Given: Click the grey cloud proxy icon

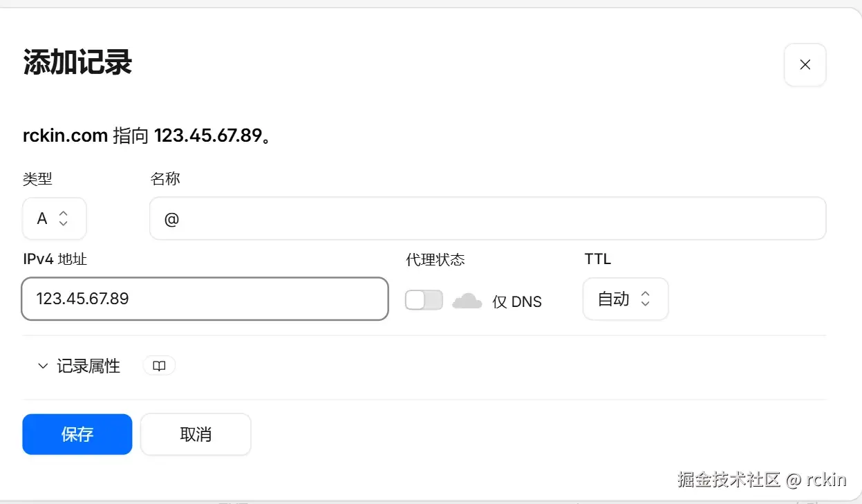Looking at the screenshot, I should click(467, 300).
